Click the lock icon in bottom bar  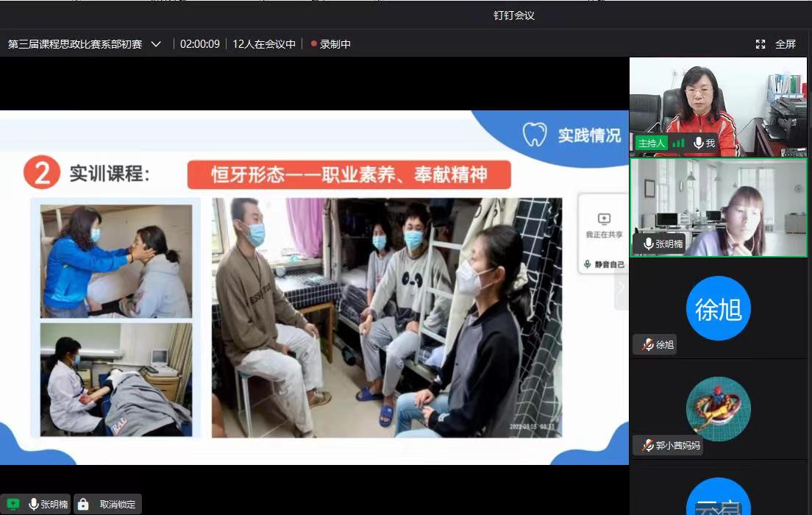83,504
